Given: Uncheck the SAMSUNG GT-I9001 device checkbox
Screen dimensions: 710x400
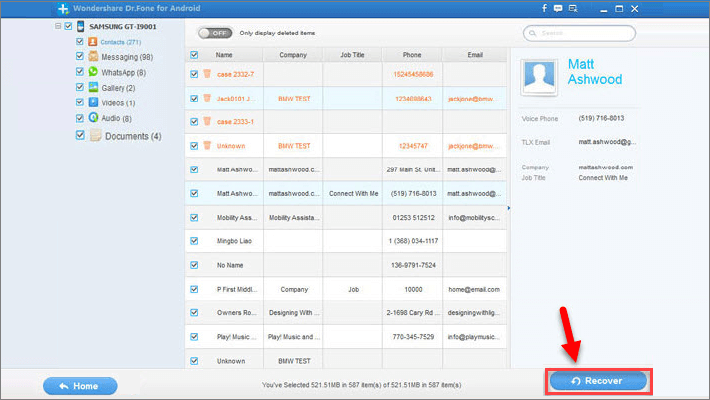Looking at the screenshot, I should pos(68,26).
